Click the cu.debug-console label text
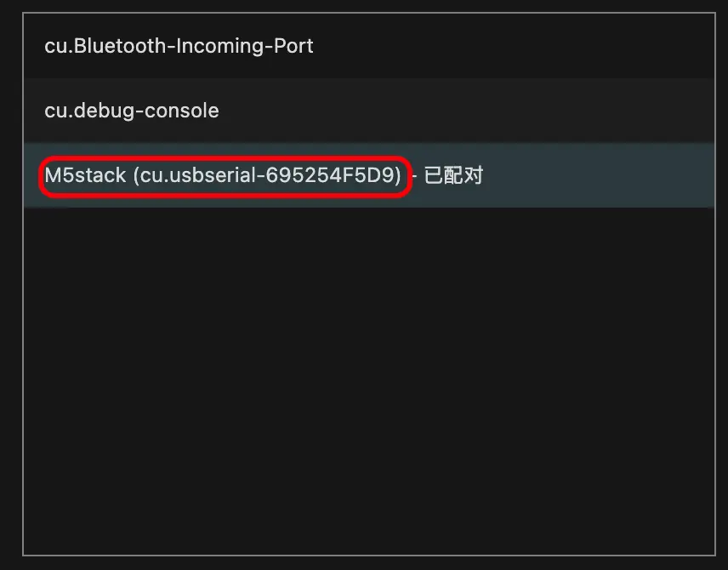Image resolution: width=728 pixels, height=570 pixels. tap(132, 111)
